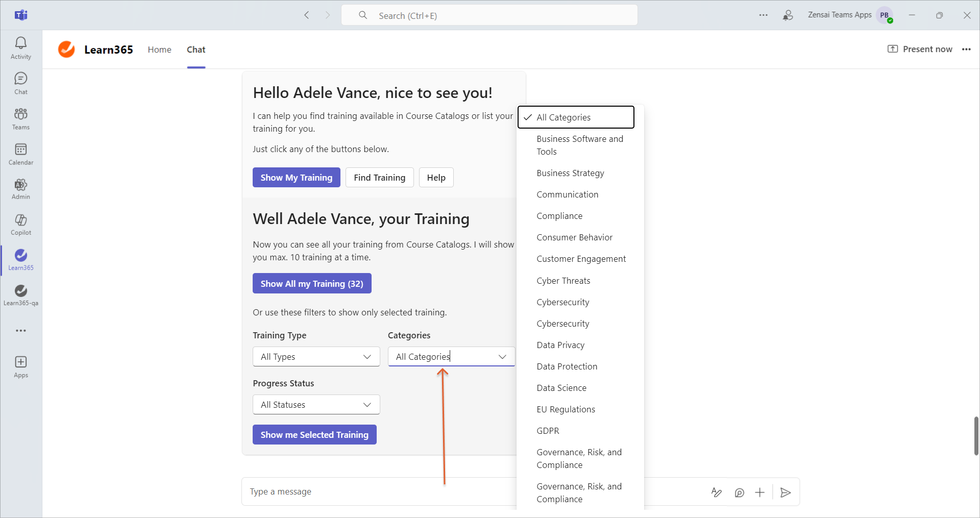980x518 pixels.
Task: Click the send message arrow icon
Action: click(786, 492)
